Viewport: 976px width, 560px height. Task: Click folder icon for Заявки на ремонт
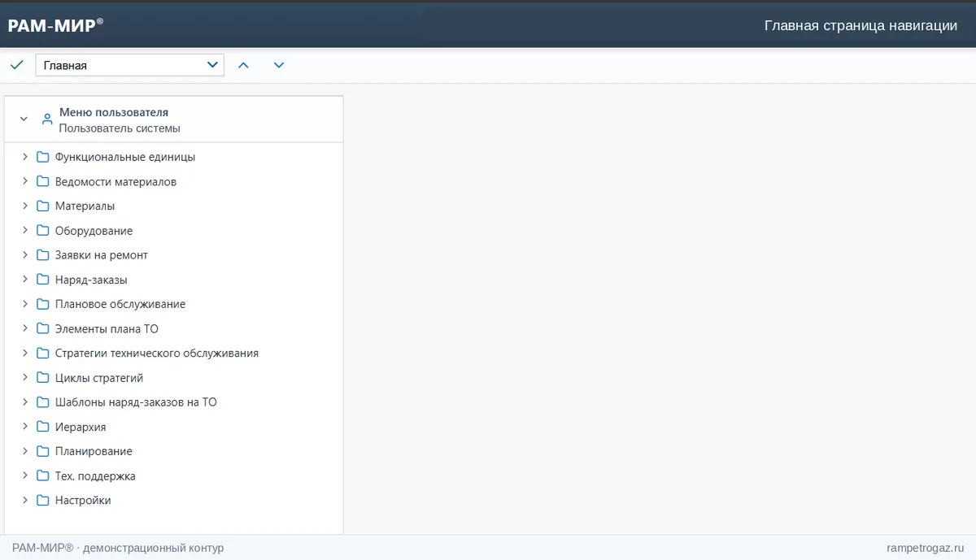pyautogui.click(x=43, y=255)
